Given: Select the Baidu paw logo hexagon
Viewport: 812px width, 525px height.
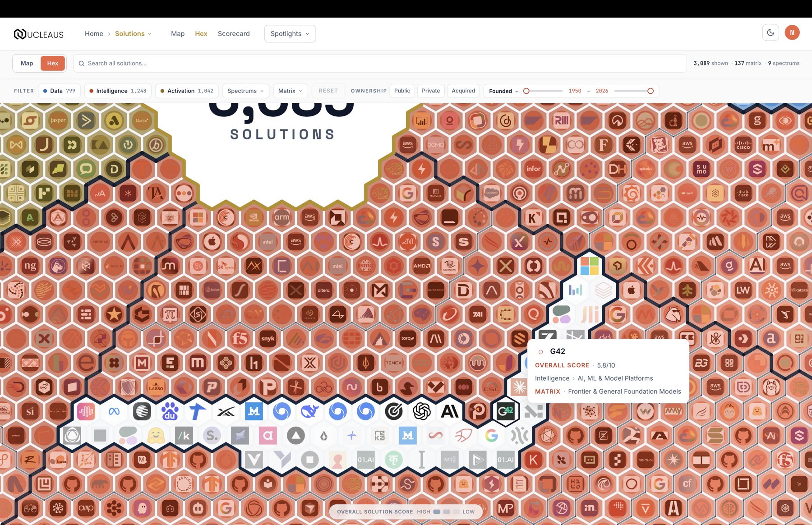Looking at the screenshot, I should point(170,411).
